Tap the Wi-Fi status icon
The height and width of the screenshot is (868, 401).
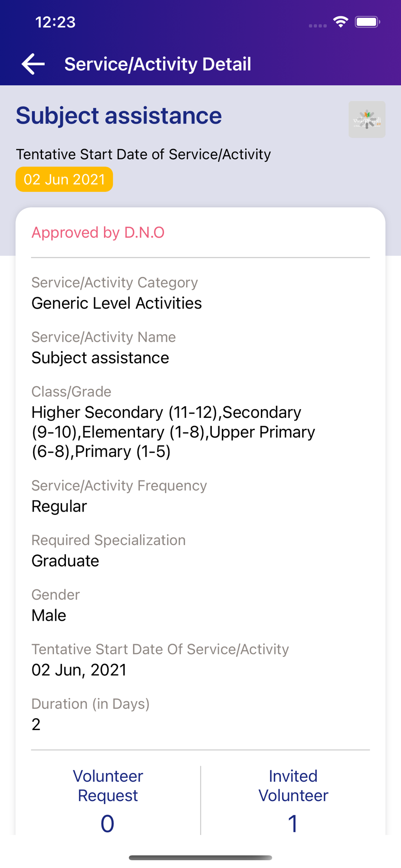pos(341,22)
